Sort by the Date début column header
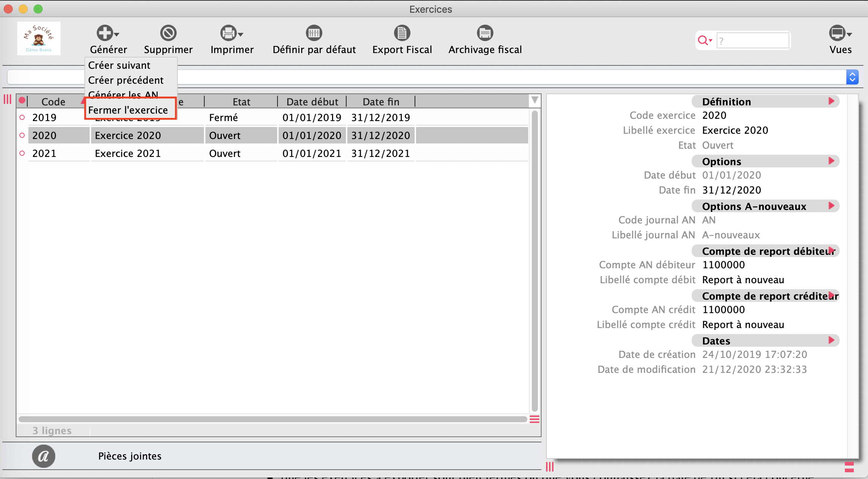Viewport: 868px width, 479px height. (312, 102)
